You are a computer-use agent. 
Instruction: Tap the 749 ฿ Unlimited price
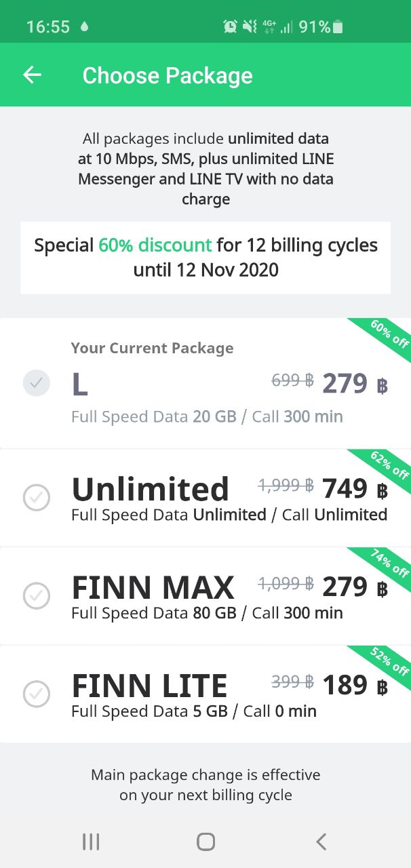355,488
